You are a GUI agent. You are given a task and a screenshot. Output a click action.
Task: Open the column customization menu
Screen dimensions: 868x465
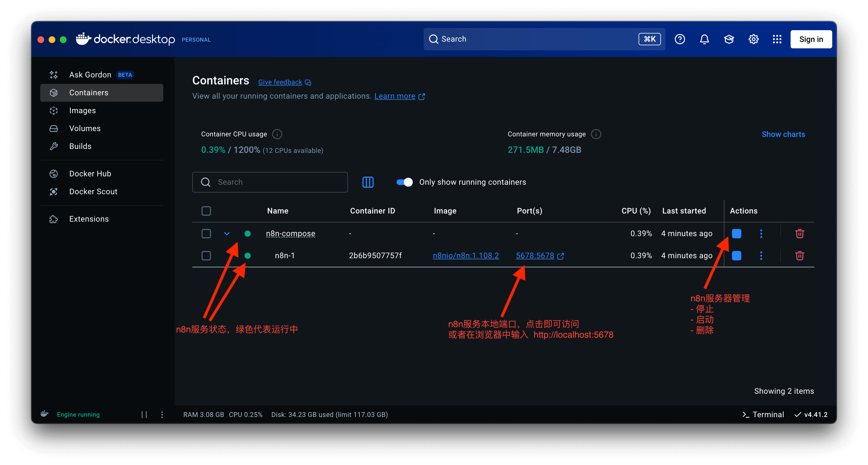click(x=368, y=182)
